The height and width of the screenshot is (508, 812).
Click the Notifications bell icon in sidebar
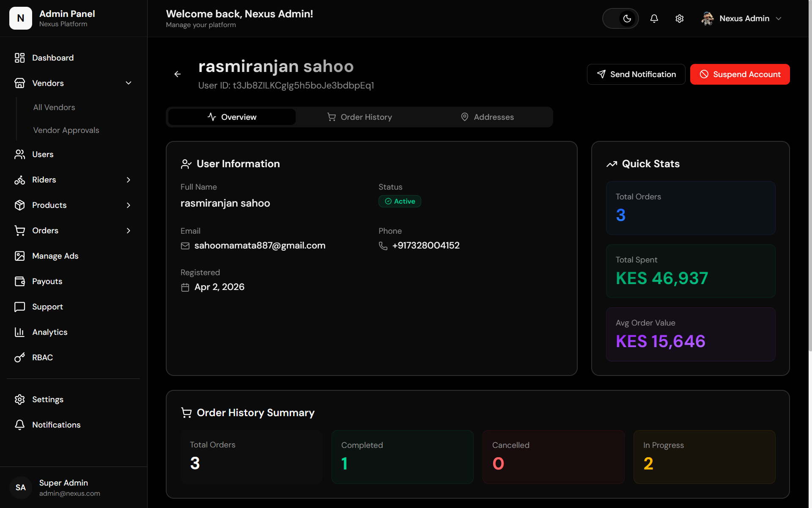(20, 425)
